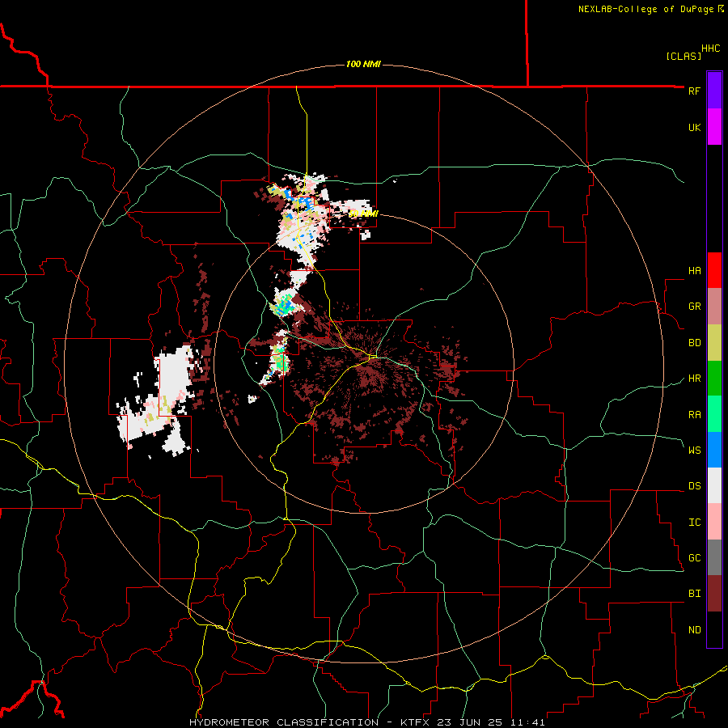Click the DS white legend swatch
Image resolution: width=728 pixels, height=728 pixels.
714,485
